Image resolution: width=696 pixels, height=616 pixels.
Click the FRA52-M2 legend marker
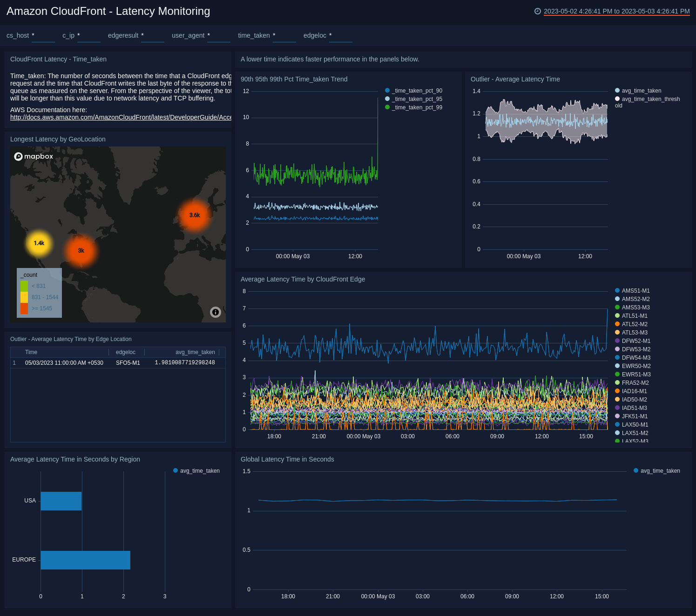coord(617,383)
